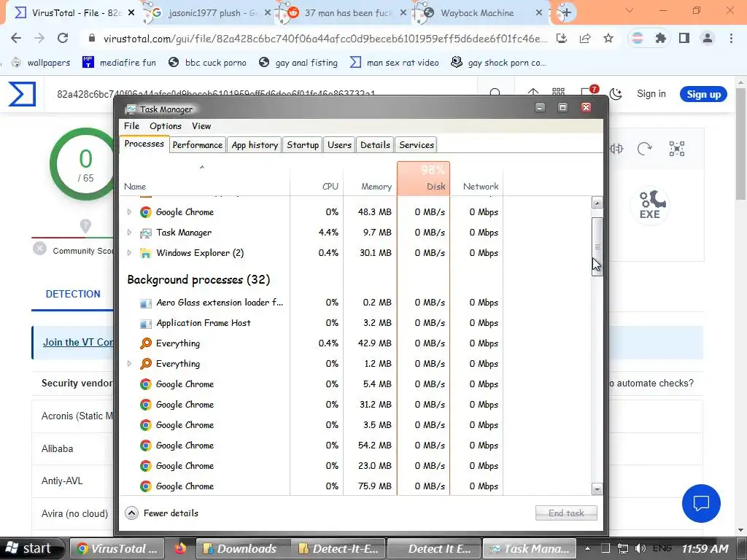Image resolution: width=747 pixels, height=560 pixels.
Task: Click the reanalyze file circular arrow icon
Action: (645, 149)
